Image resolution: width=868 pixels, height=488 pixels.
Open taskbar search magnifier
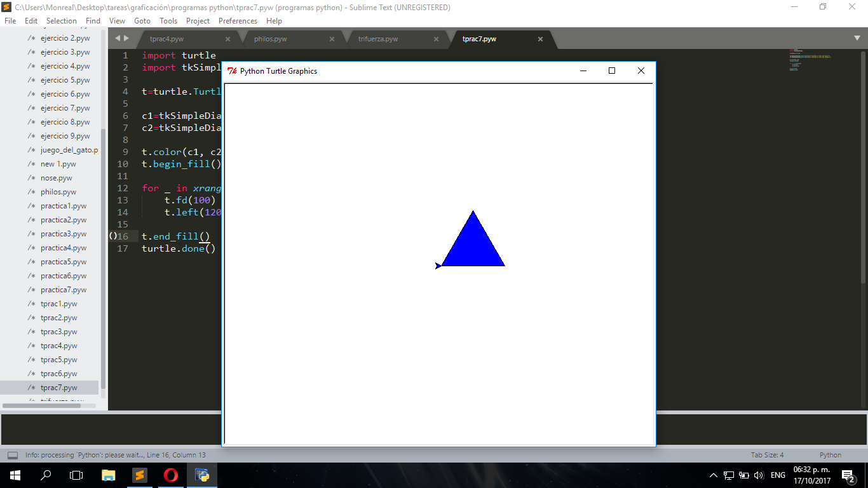click(x=46, y=475)
